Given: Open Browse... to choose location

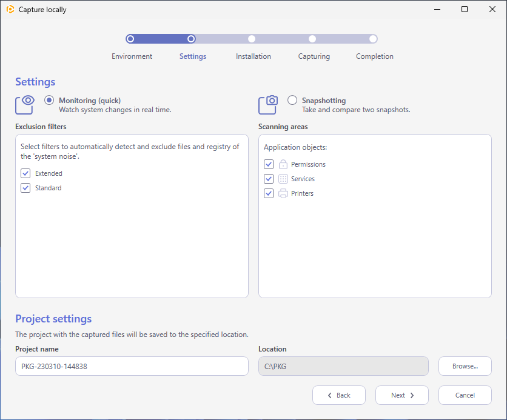Looking at the screenshot, I should pos(465,366).
